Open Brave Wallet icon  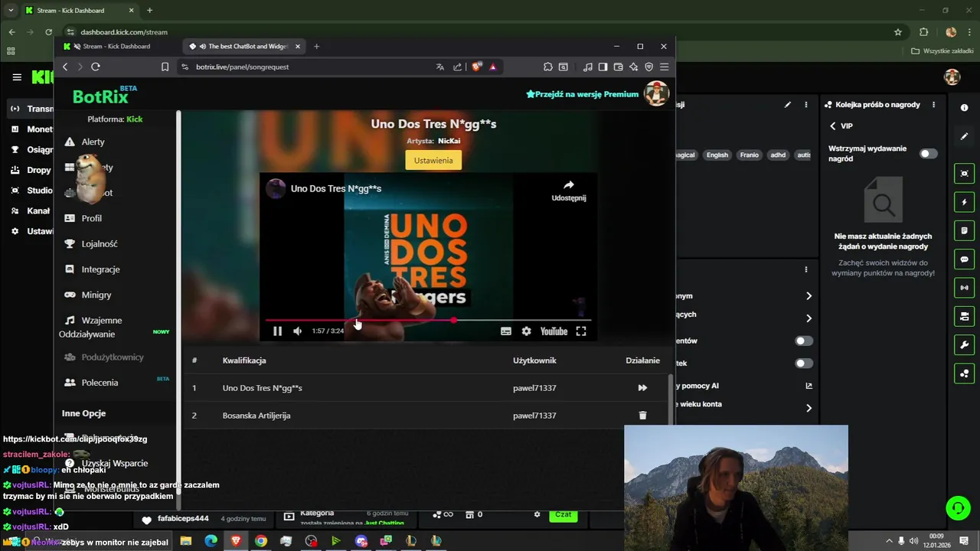pos(618,67)
